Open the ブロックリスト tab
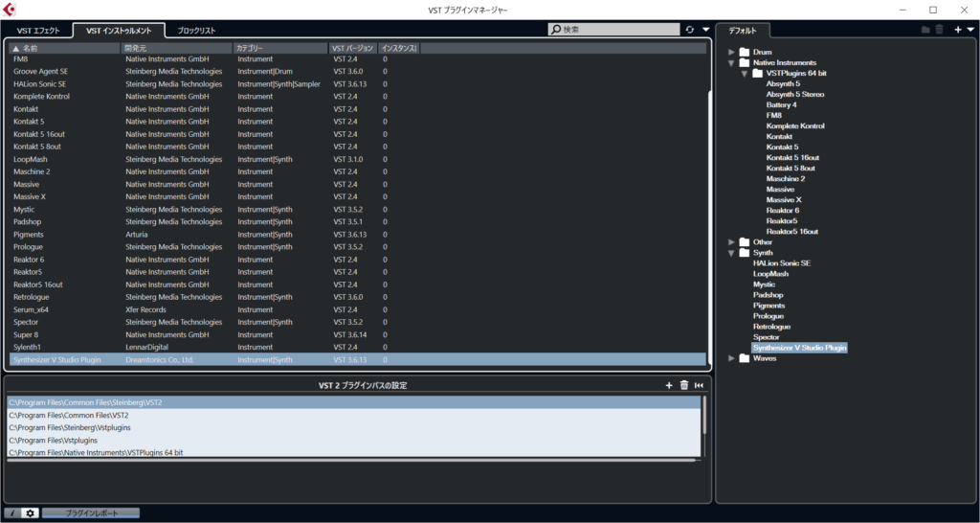Image resolution: width=980 pixels, height=523 pixels. point(197,30)
